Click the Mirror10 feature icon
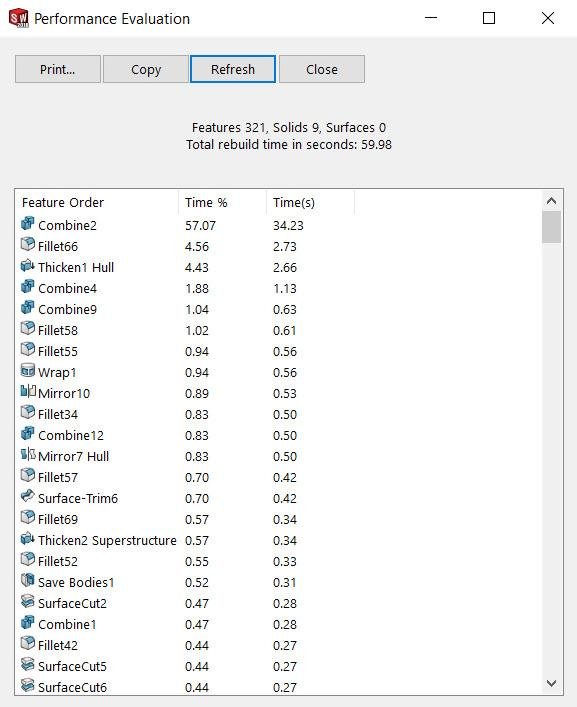This screenshot has width=577, height=707. (x=28, y=391)
